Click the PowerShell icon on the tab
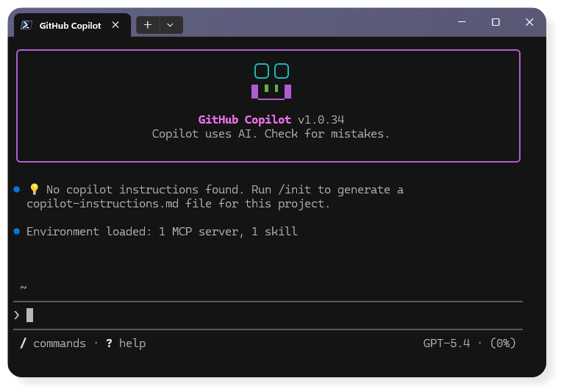This screenshot has height=392, width=561. 26,24
